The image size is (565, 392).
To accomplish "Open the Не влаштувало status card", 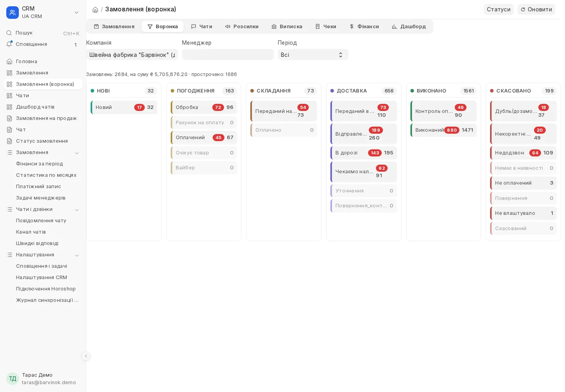I will click(523, 213).
